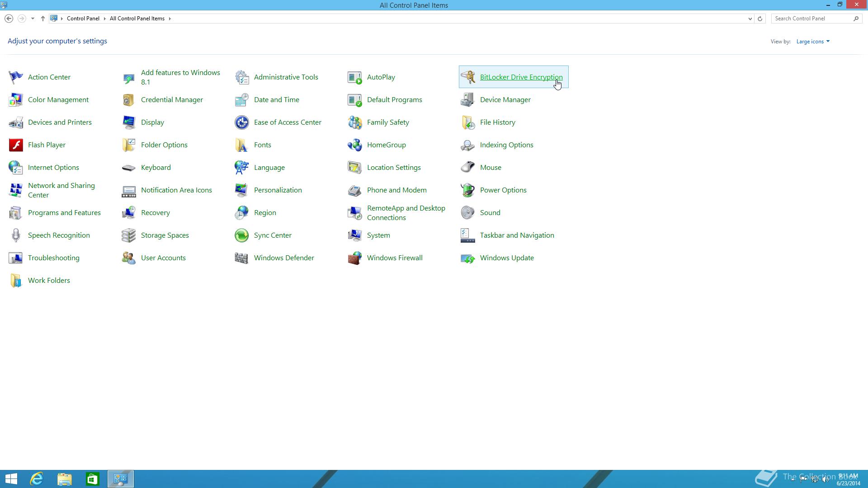Open the View by Large icons dropdown
Image resolution: width=868 pixels, height=488 pixels.
tap(813, 42)
